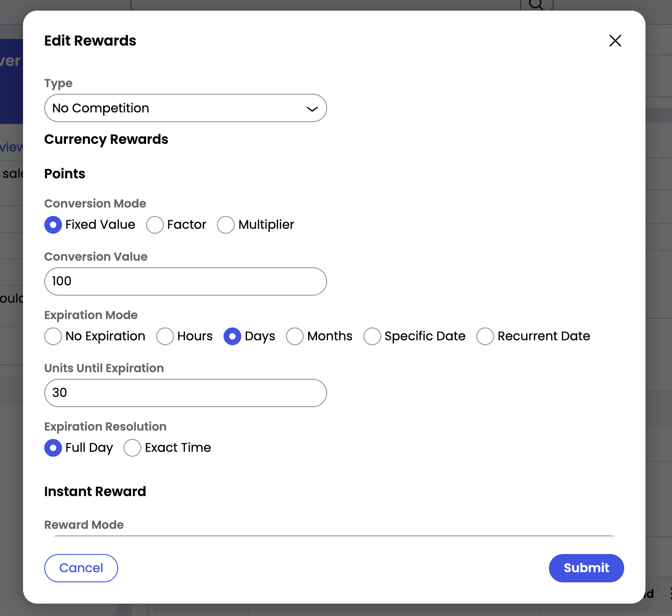Click the Units Until Expiration field
This screenshot has width=672, height=616.
(x=185, y=393)
